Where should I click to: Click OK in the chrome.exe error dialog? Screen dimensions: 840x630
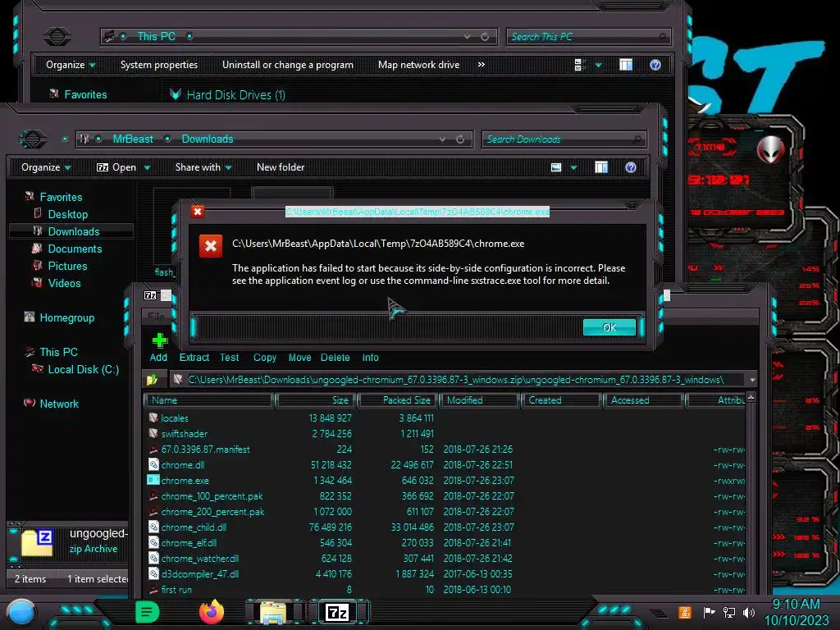(609, 327)
